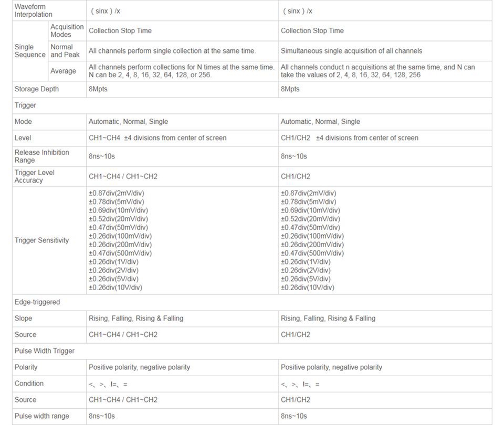Click the Pulse Width Trigger section header

(x=45, y=350)
